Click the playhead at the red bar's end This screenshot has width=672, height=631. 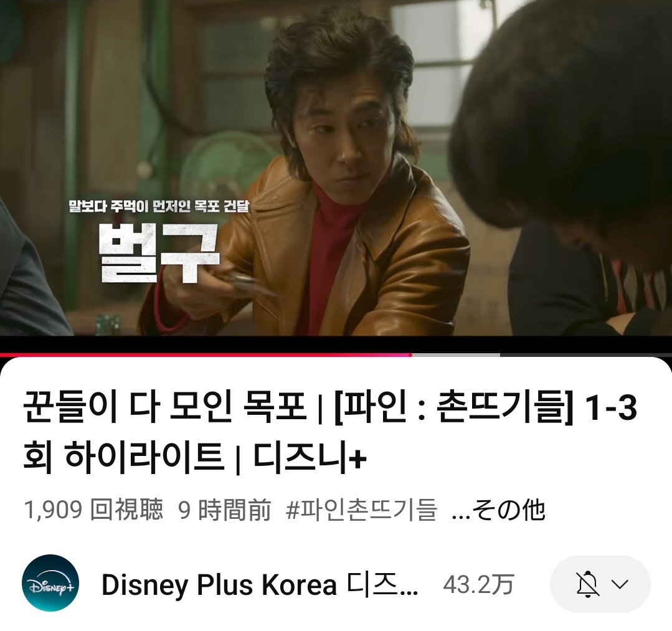412,354
